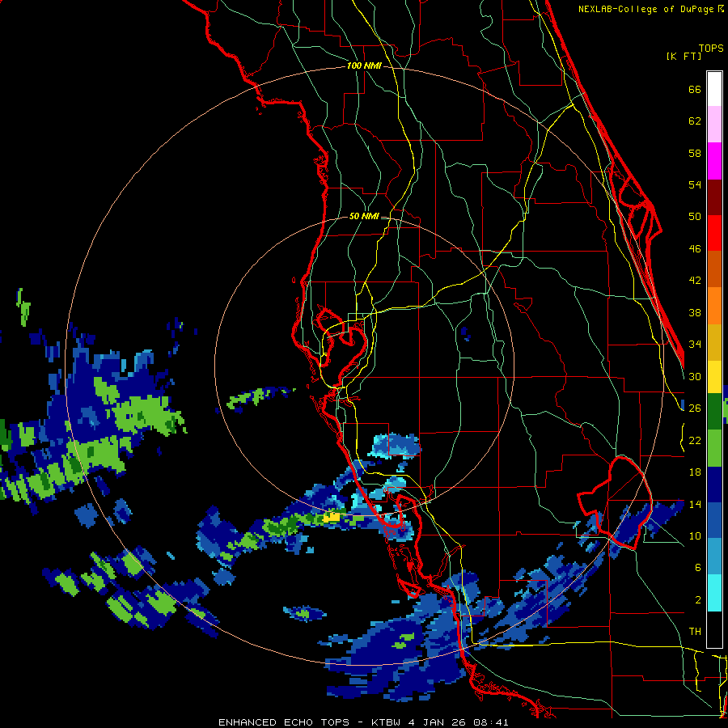
Task: Click the legend value '62'
Action: (695, 121)
